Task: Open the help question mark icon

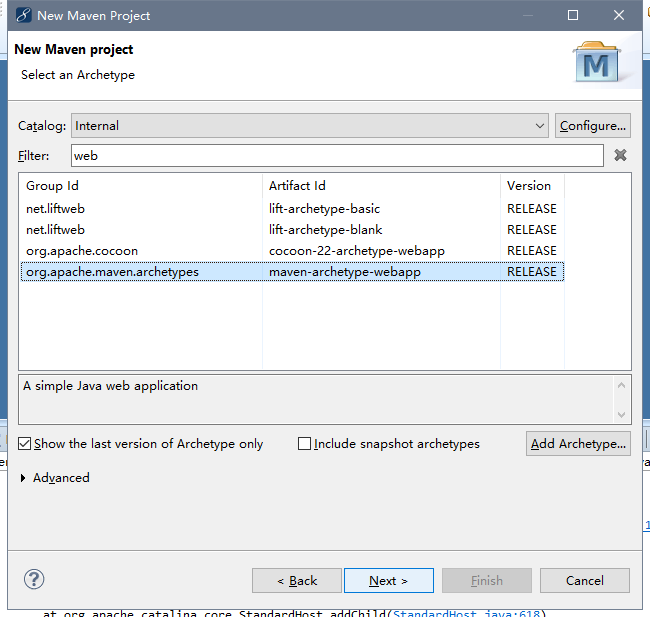Action: (34, 579)
